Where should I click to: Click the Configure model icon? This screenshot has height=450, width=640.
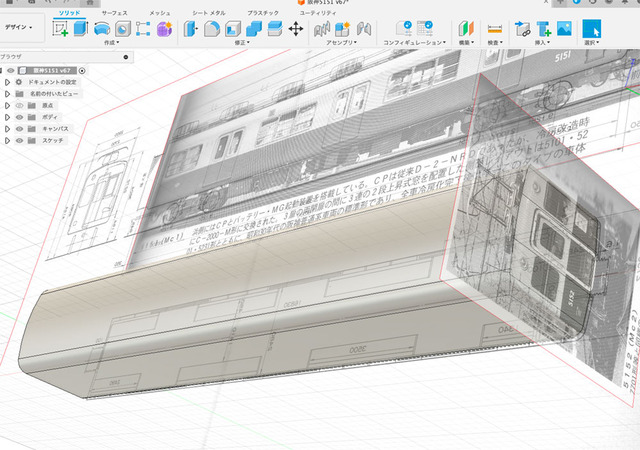404,29
